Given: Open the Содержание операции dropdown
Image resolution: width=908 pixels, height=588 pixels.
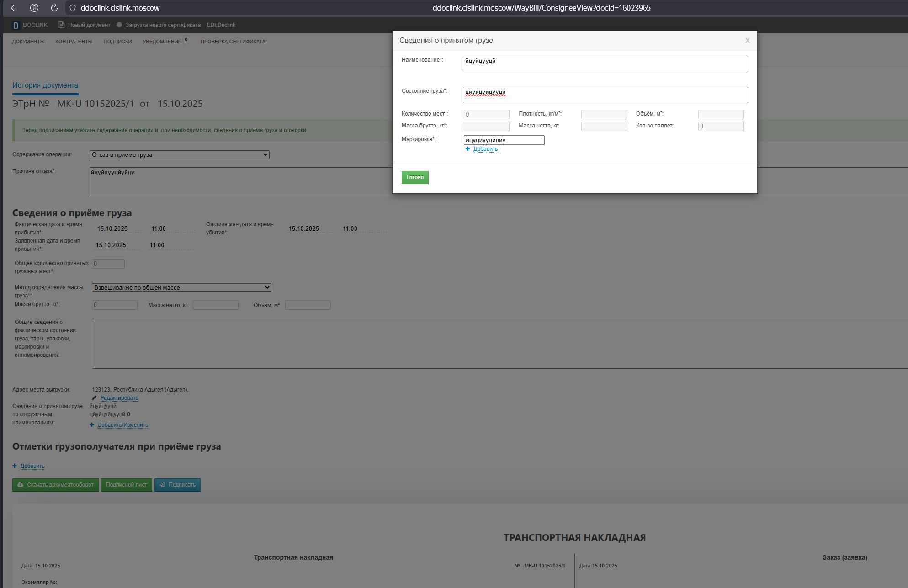Looking at the screenshot, I should 179,155.
